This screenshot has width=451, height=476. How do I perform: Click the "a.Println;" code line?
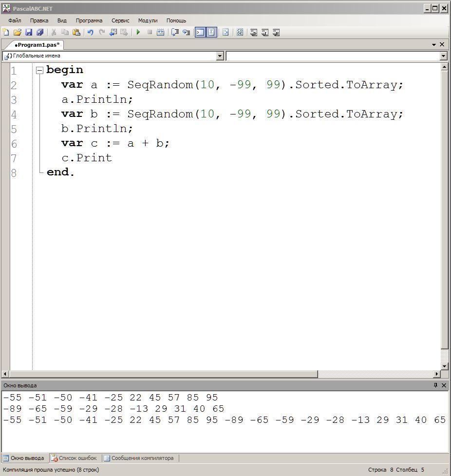point(97,99)
